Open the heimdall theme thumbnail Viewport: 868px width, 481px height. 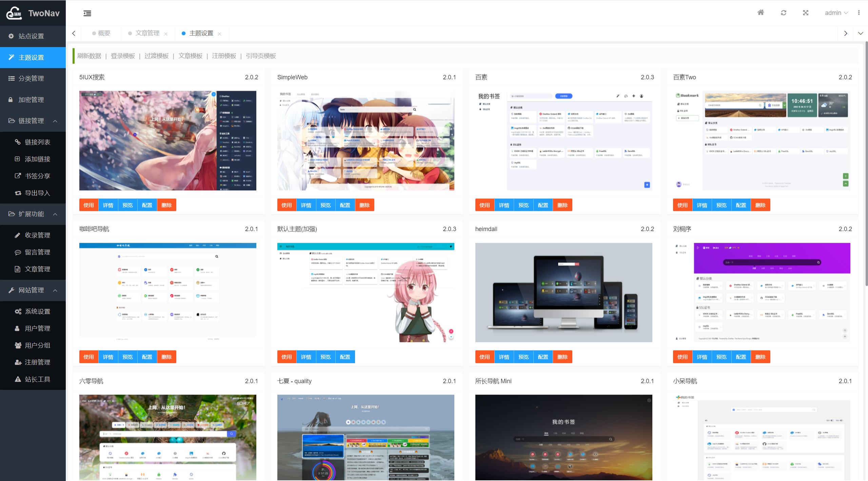pyautogui.click(x=564, y=292)
